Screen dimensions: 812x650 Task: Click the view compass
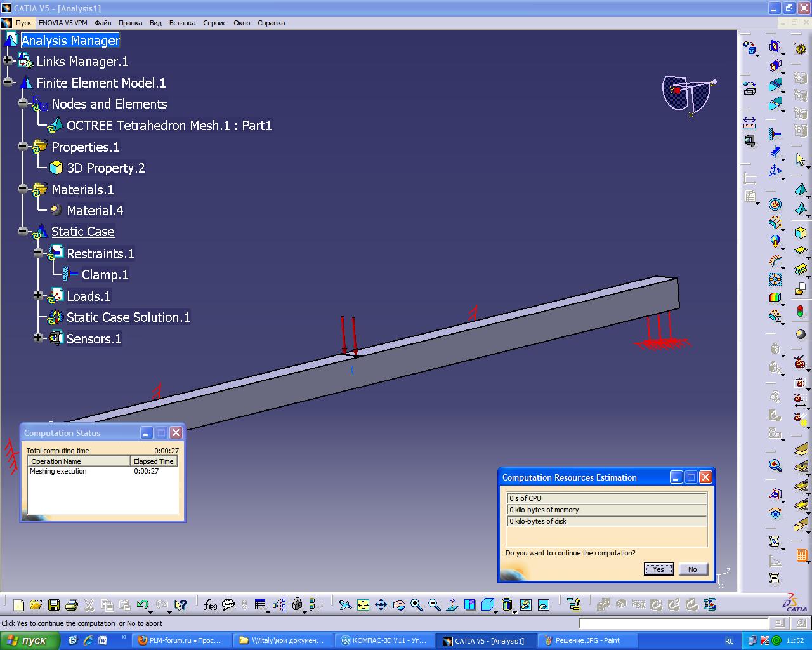pos(690,94)
